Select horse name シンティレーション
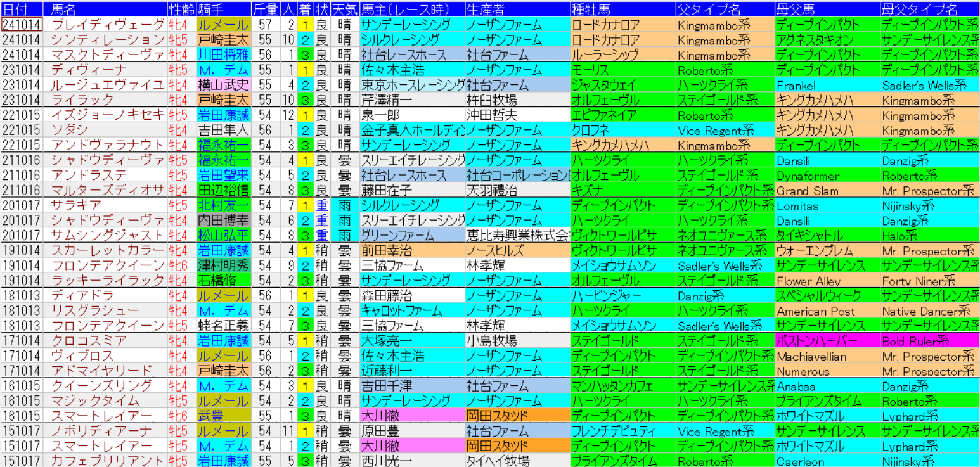Image resolution: width=980 pixels, height=467 pixels. [105, 40]
